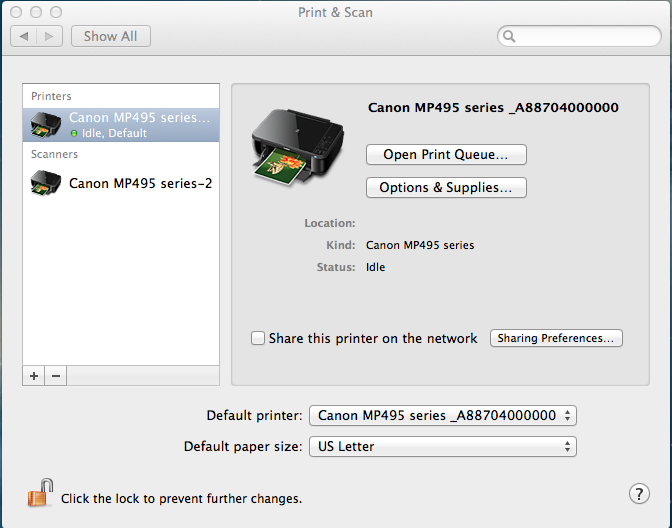Click the forward navigation arrow
This screenshot has width=672, height=528.
tap(50, 36)
